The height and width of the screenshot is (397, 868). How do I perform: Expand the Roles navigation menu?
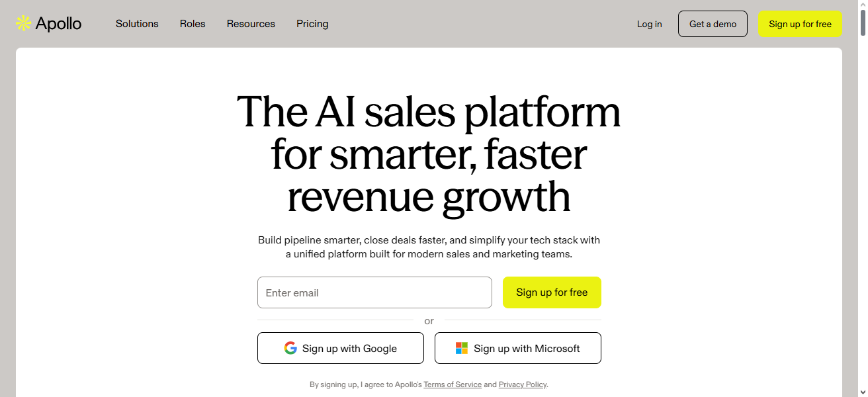[x=193, y=24]
